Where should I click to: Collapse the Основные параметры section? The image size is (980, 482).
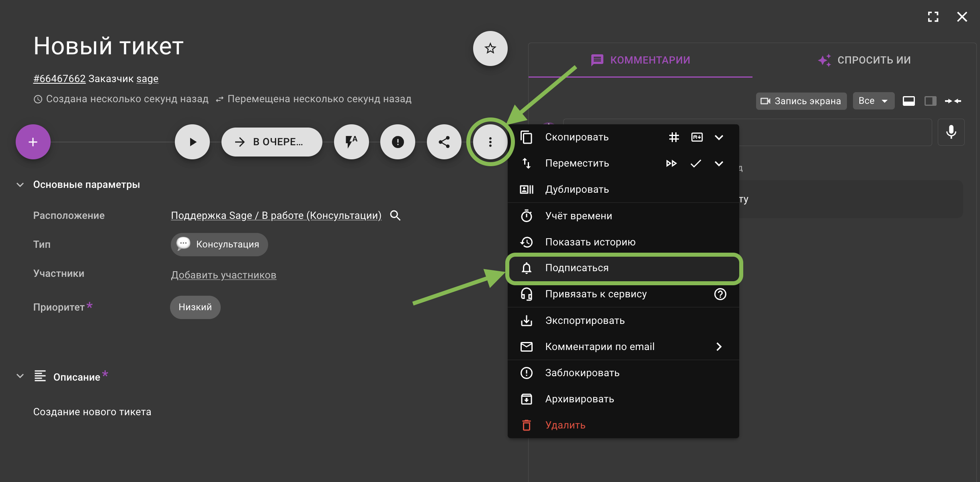tap(20, 185)
